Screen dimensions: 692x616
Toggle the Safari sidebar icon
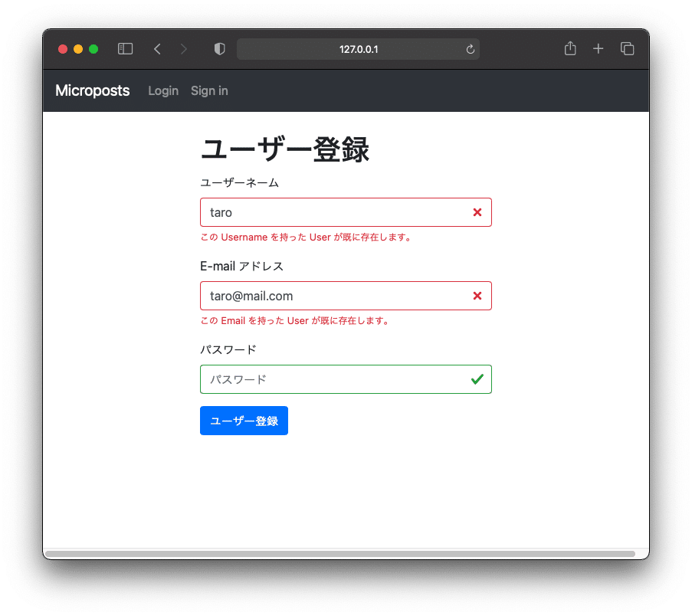point(126,48)
